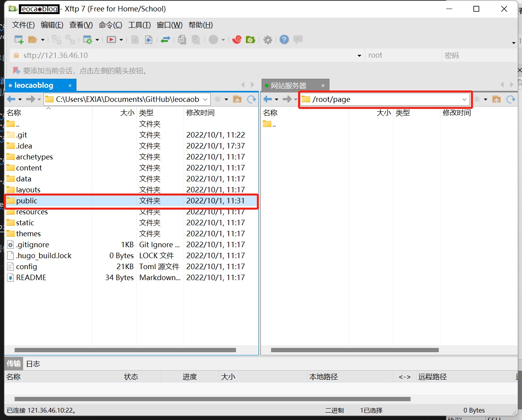Screen dimensions: 522x420
Task: Expand the local path dropdown
Action: (x=205, y=100)
